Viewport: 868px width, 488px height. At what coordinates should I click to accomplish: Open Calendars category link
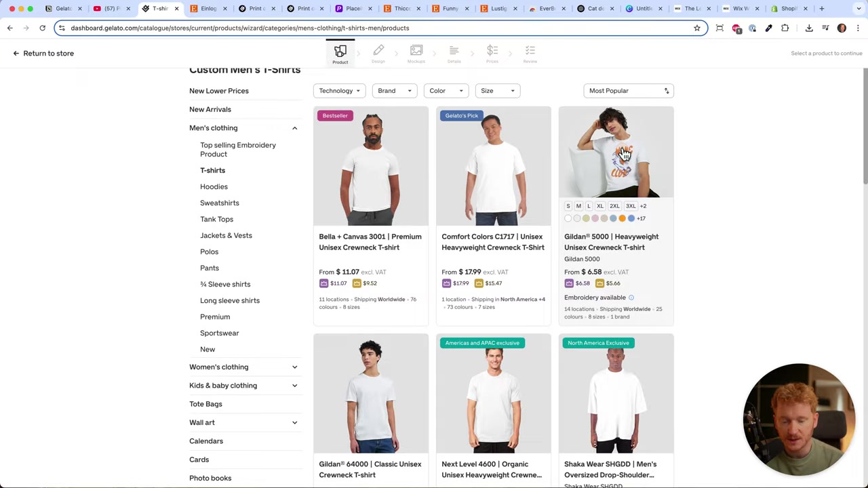tap(206, 441)
